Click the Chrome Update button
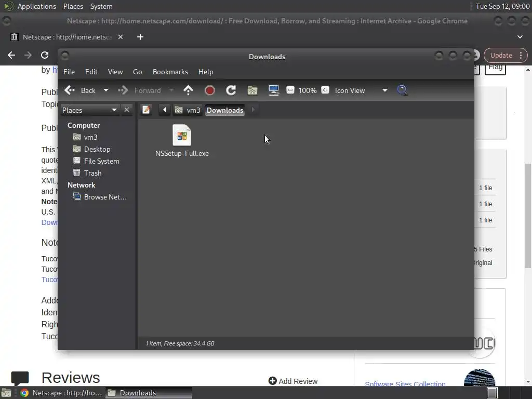 click(x=505, y=55)
